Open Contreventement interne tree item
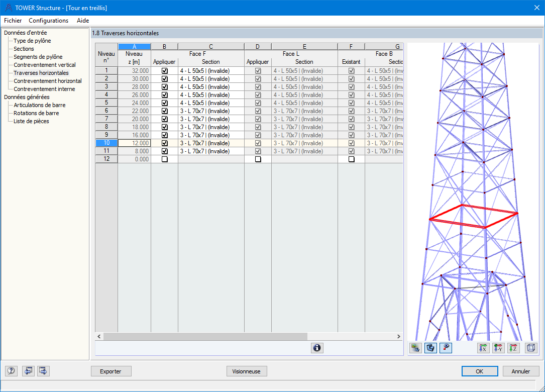 [44, 88]
